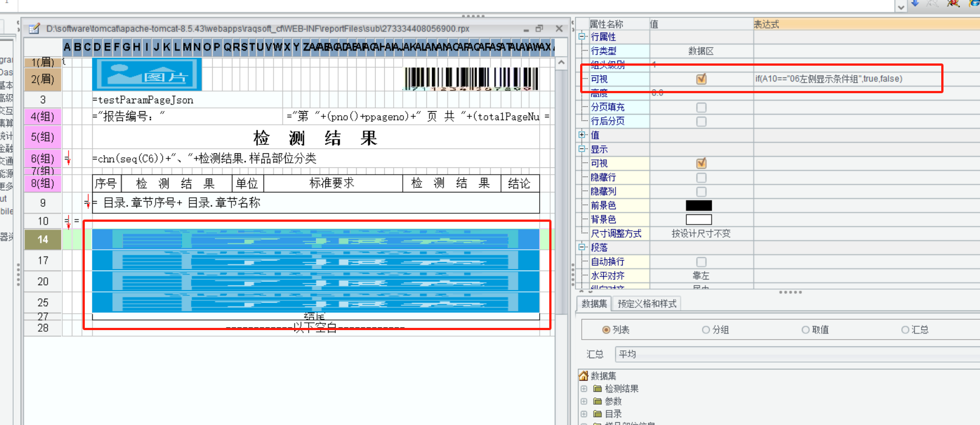Click the 检测结果 folder icon
This screenshot has height=425, width=980.
point(598,389)
